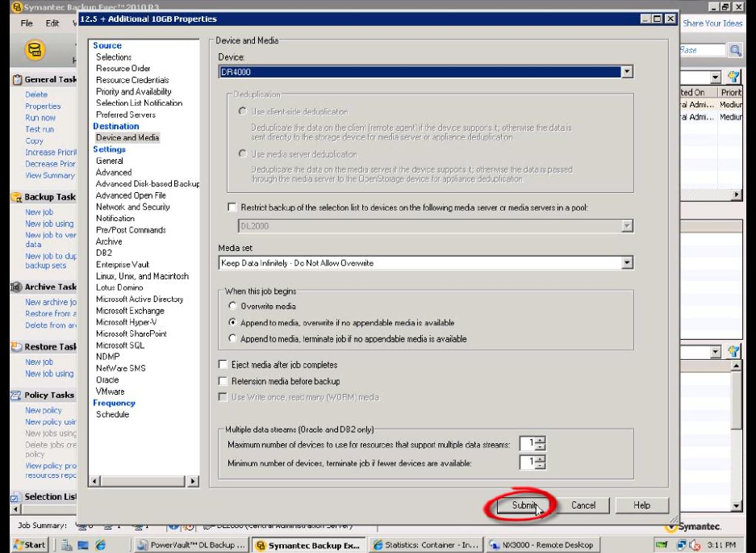Open Selections in the properties tree

click(x=113, y=57)
